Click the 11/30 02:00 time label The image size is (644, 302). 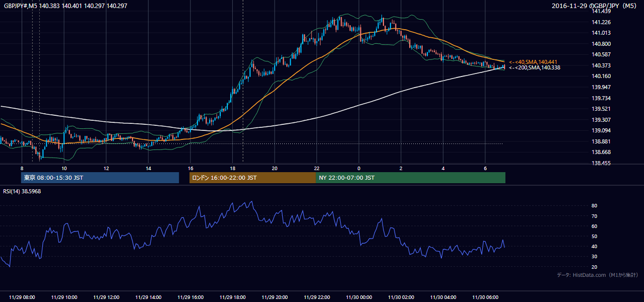401,297
